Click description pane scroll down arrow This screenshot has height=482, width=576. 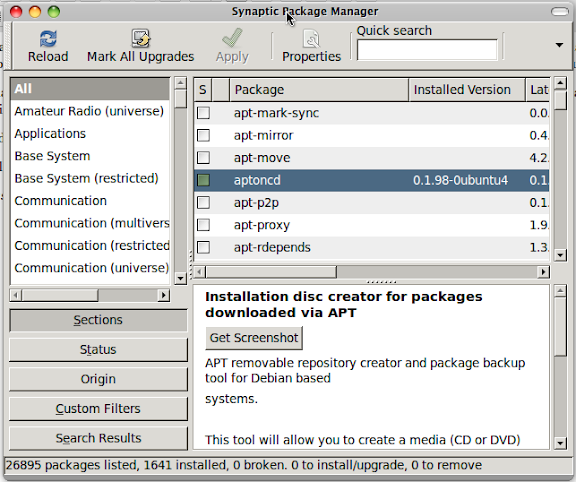[560, 443]
